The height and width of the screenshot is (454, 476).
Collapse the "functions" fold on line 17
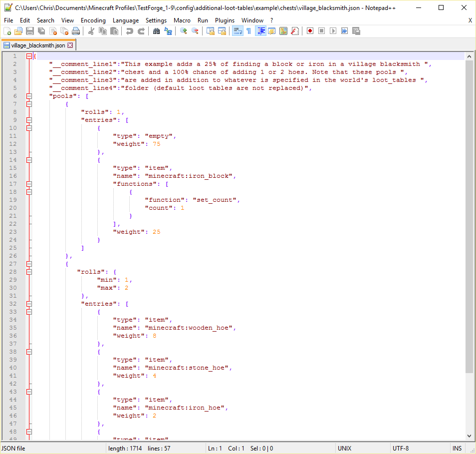[x=29, y=184]
